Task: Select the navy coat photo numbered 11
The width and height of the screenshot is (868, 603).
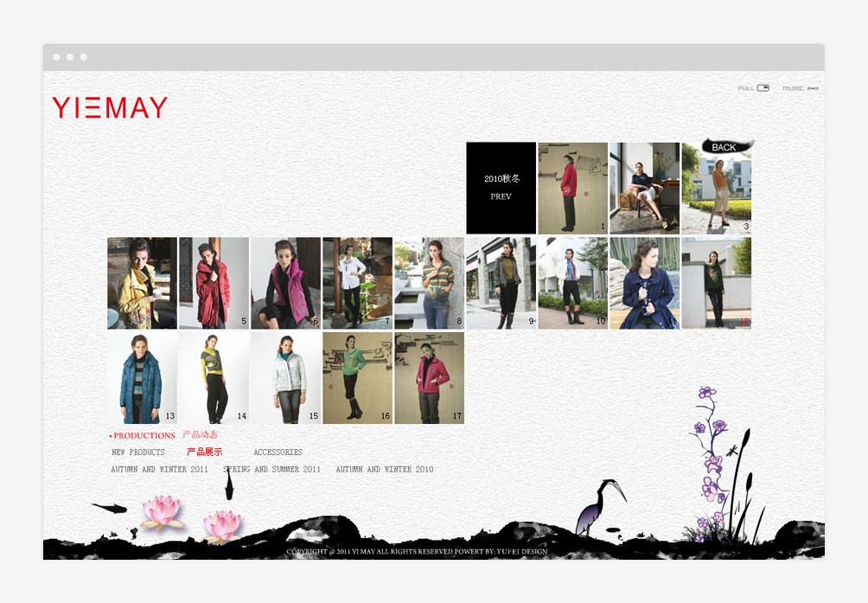Action: tap(644, 283)
